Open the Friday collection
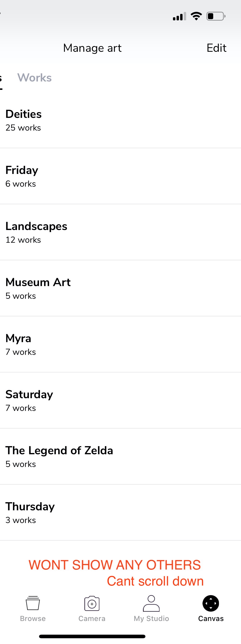 click(x=120, y=176)
